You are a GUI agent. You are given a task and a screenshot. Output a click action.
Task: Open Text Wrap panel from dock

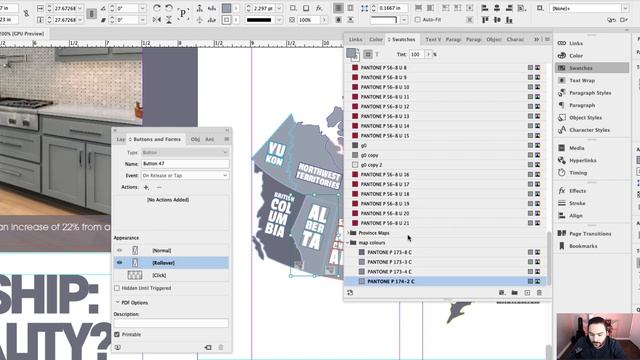click(x=582, y=80)
